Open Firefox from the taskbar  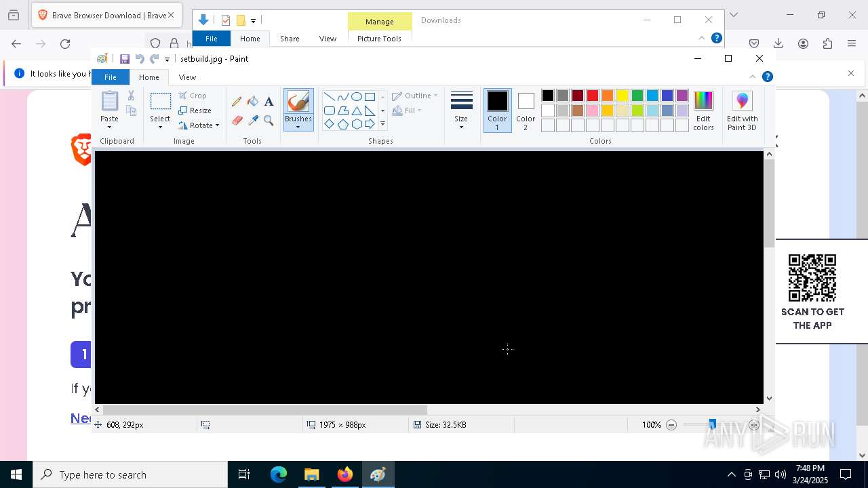click(345, 474)
